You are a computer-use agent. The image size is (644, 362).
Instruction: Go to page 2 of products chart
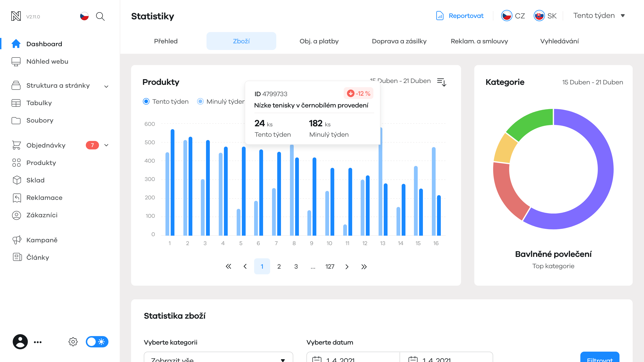pos(279,267)
